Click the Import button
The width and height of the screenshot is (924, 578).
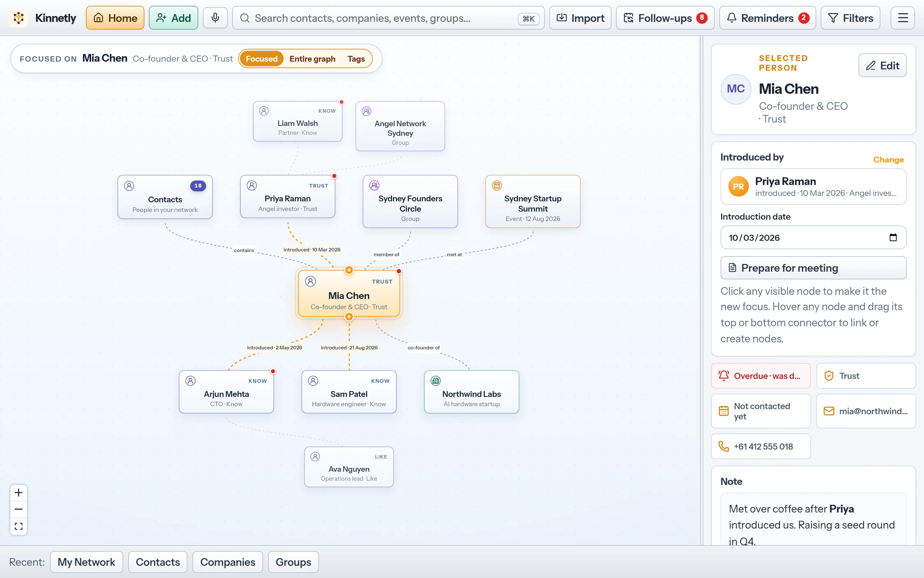(x=580, y=18)
